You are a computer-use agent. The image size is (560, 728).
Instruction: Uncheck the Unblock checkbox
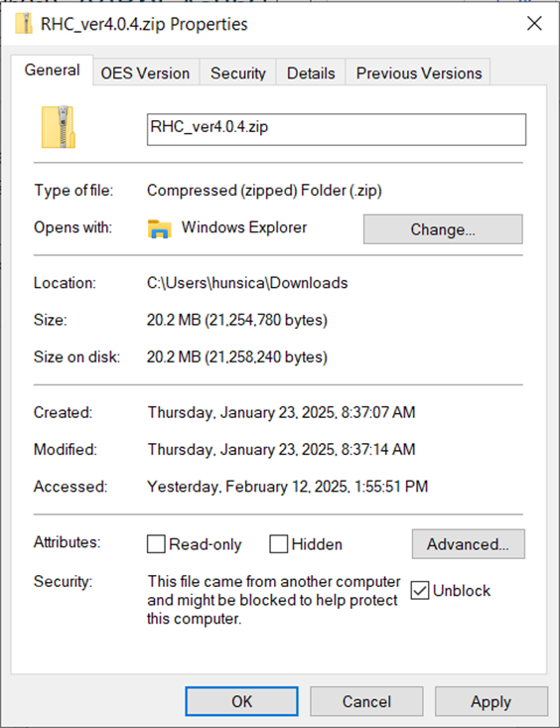pyautogui.click(x=420, y=591)
